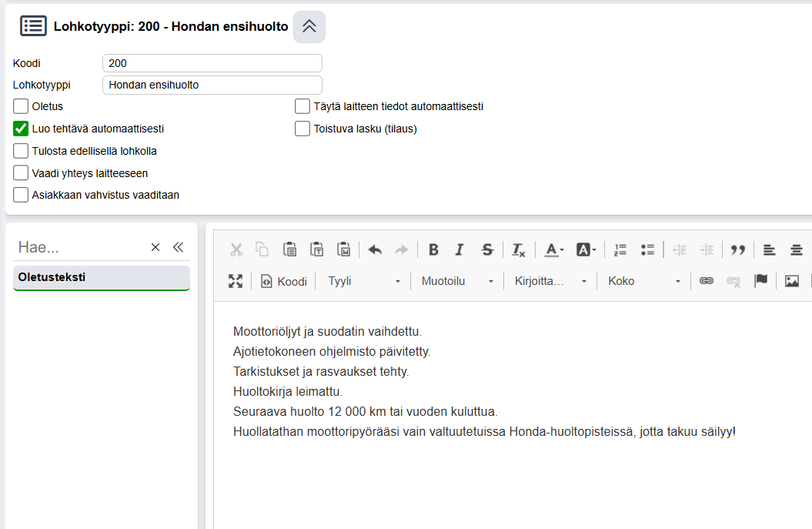
Task: Collapse the Lohkotyyppi header section
Action: point(309,26)
